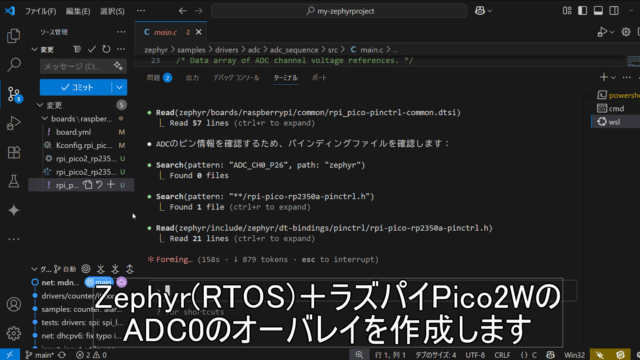Toggle secondary sidebar visibility

(613, 11)
